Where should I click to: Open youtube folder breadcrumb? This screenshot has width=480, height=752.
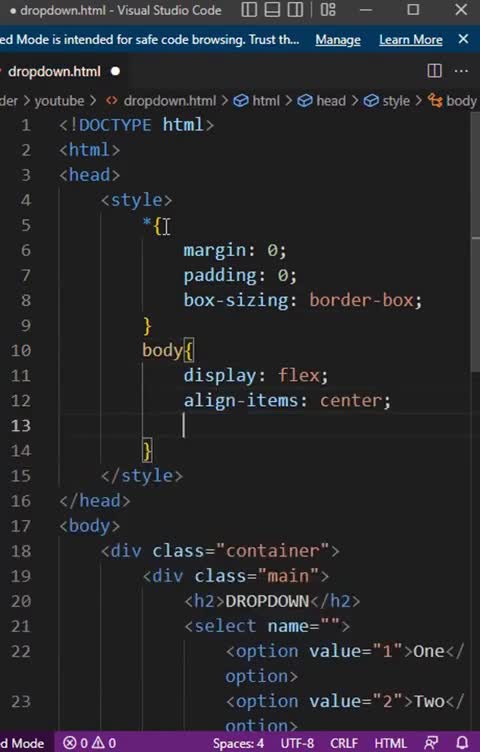point(59,101)
